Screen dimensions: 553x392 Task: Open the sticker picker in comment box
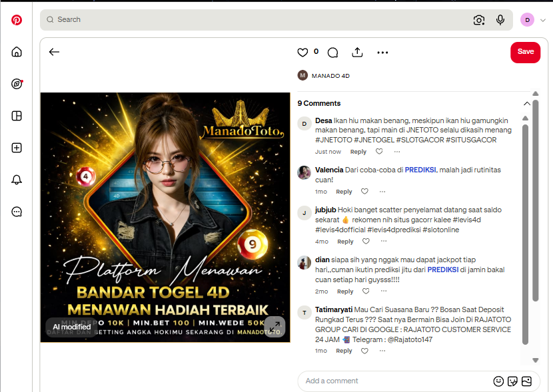[x=512, y=381]
